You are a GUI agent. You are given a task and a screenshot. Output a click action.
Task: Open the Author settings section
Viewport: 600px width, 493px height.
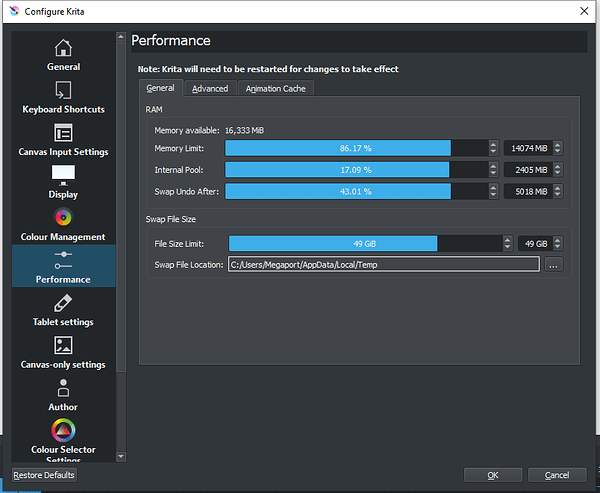pos(63,395)
